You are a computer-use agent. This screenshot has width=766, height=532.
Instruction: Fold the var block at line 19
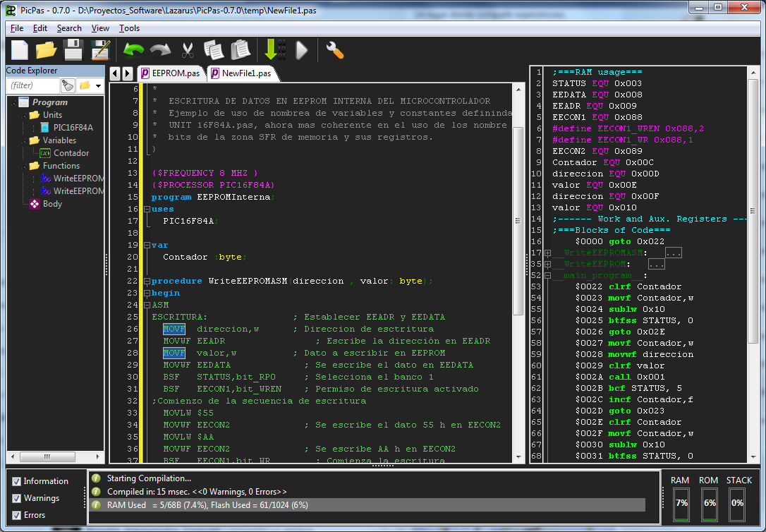147,246
